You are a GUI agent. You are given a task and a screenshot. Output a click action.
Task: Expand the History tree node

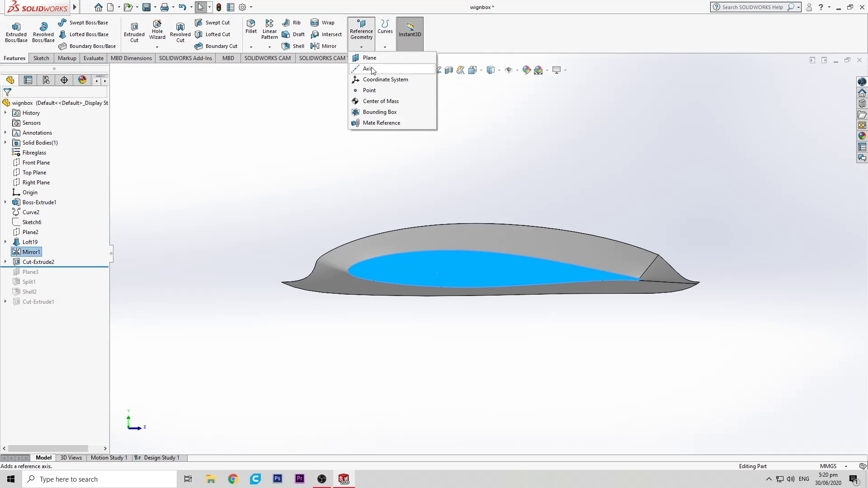coord(5,113)
